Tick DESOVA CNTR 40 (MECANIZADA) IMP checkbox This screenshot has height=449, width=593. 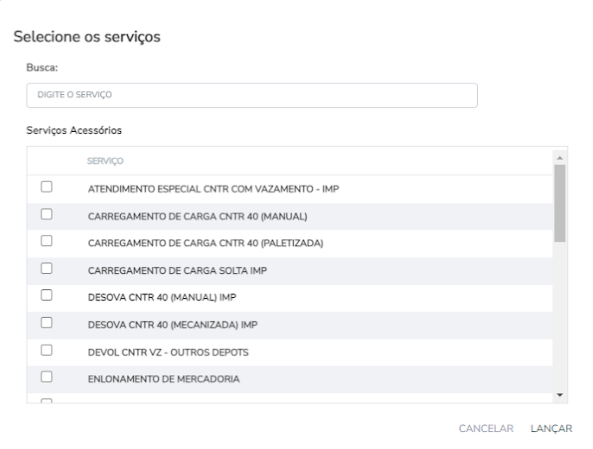pos(47,322)
